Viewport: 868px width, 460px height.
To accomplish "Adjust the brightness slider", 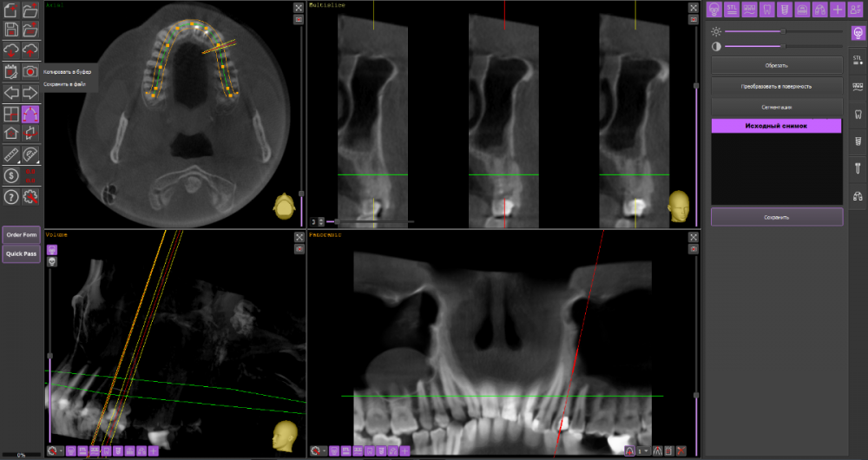I will [x=784, y=31].
